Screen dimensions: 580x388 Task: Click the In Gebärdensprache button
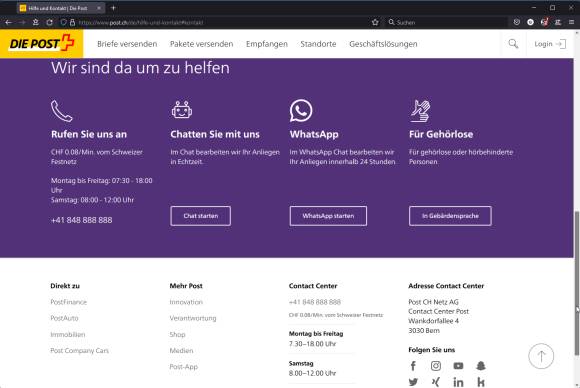pyautogui.click(x=450, y=216)
